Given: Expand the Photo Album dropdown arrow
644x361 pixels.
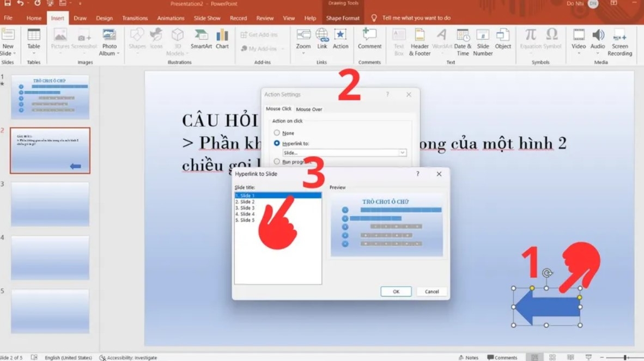Looking at the screenshot, I should tap(118, 53).
